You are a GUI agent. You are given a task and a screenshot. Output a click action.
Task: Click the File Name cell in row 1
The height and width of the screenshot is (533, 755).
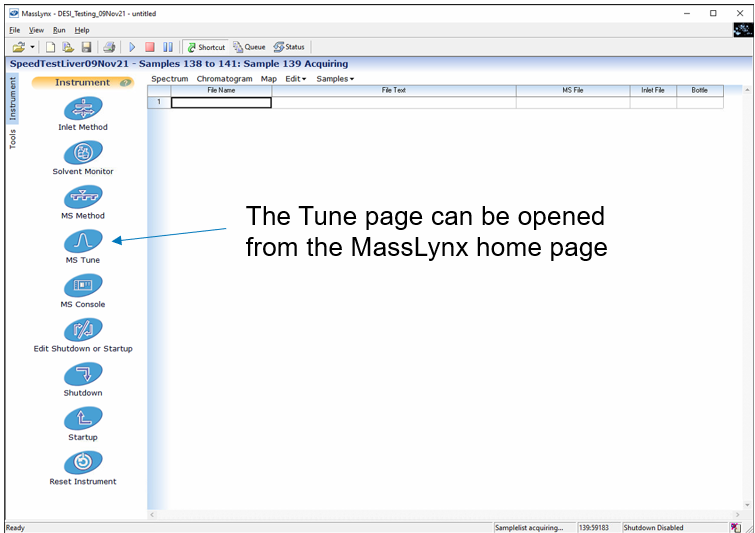point(221,102)
